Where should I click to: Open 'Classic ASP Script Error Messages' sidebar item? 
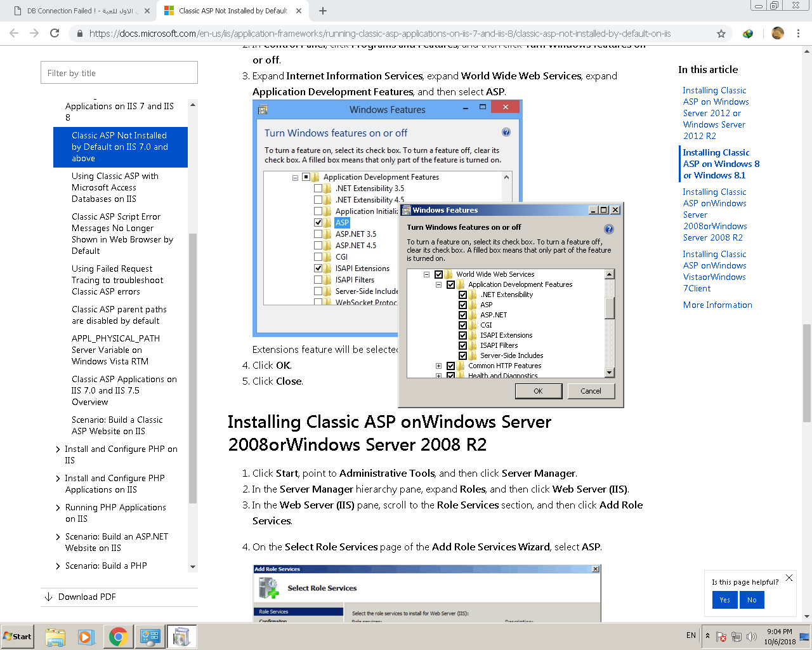point(122,234)
